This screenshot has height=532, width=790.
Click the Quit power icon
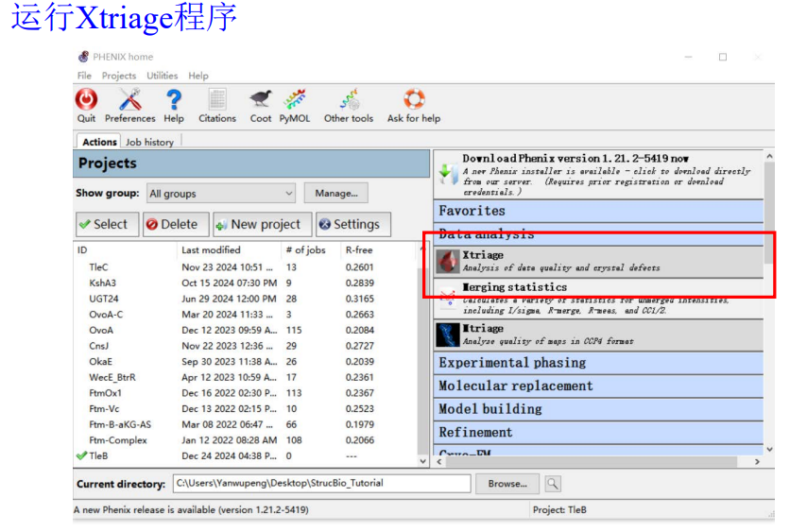[x=86, y=99]
